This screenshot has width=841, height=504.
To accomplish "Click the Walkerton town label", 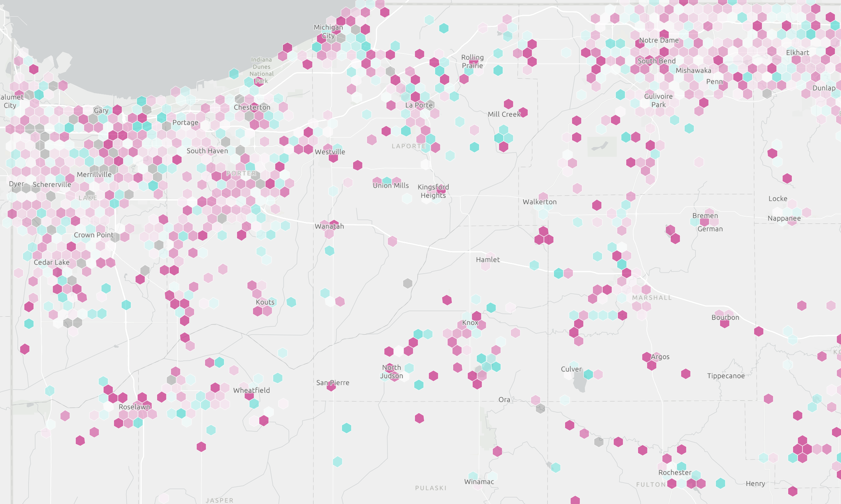I will (539, 202).
